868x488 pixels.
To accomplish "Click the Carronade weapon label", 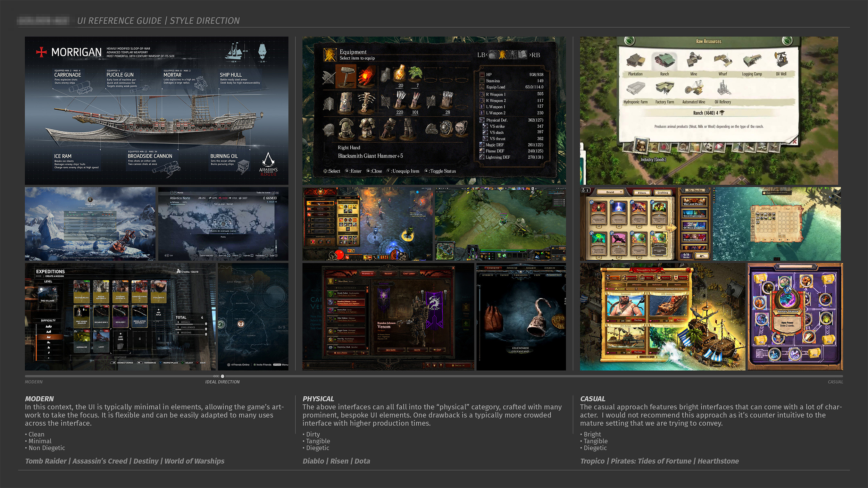I will click(68, 75).
